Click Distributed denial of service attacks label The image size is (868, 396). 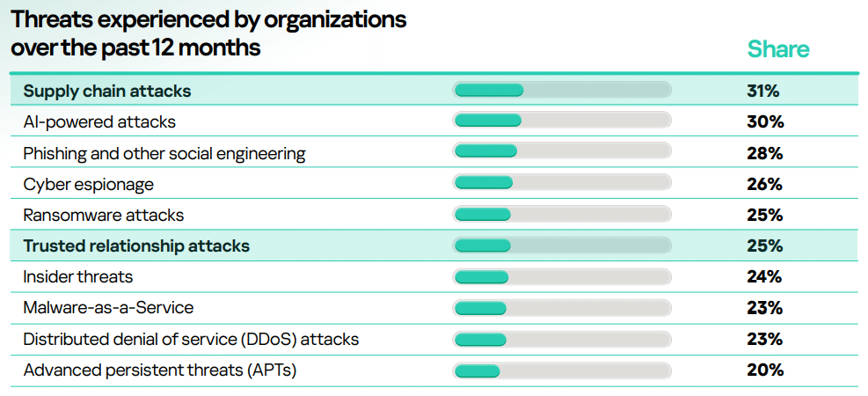[191, 339]
